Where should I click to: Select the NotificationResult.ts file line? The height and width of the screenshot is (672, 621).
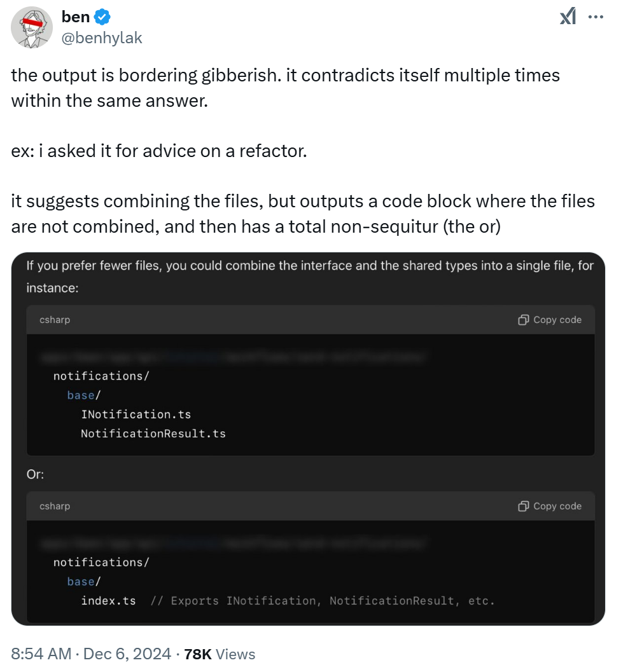(x=153, y=434)
